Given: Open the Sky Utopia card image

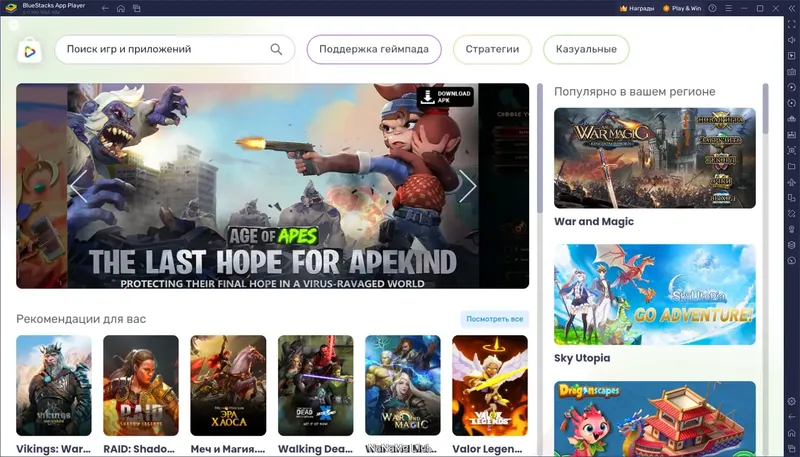Looking at the screenshot, I should tap(655, 294).
